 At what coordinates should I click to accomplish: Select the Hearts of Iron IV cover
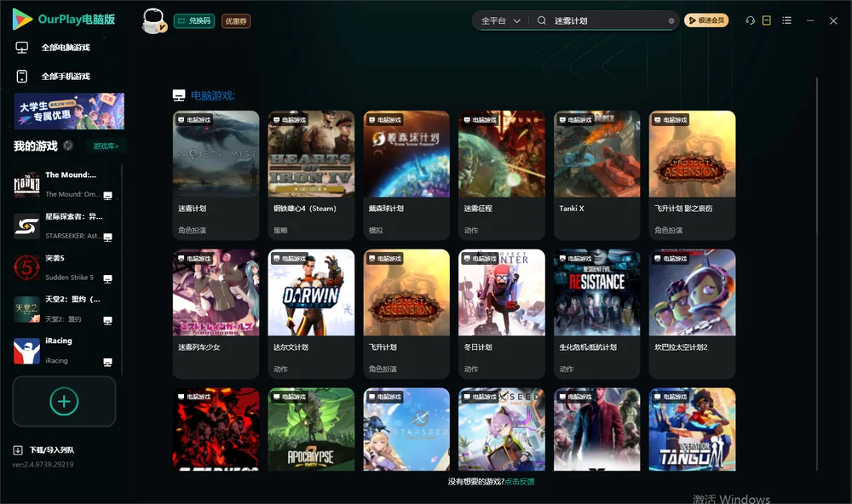[311, 154]
